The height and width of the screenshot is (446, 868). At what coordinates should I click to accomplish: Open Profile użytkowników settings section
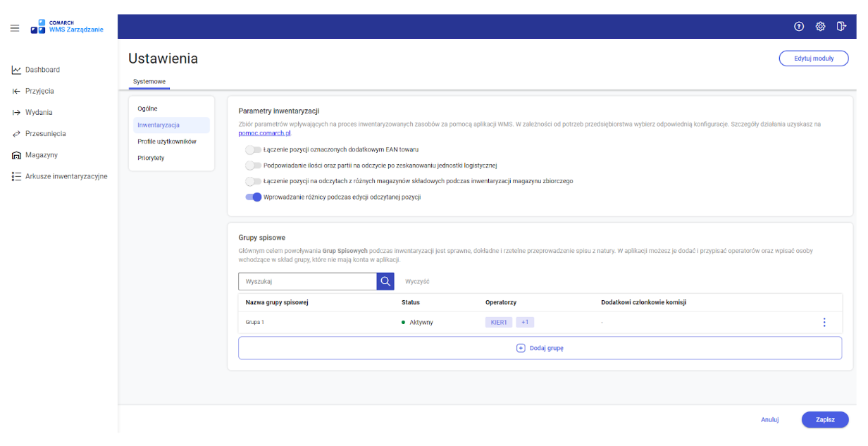166,142
